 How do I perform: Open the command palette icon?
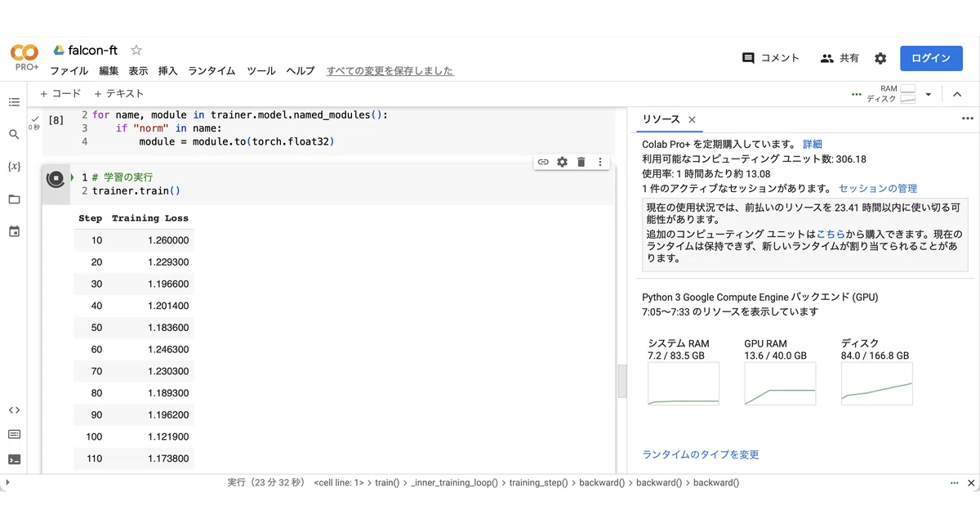(x=14, y=435)
